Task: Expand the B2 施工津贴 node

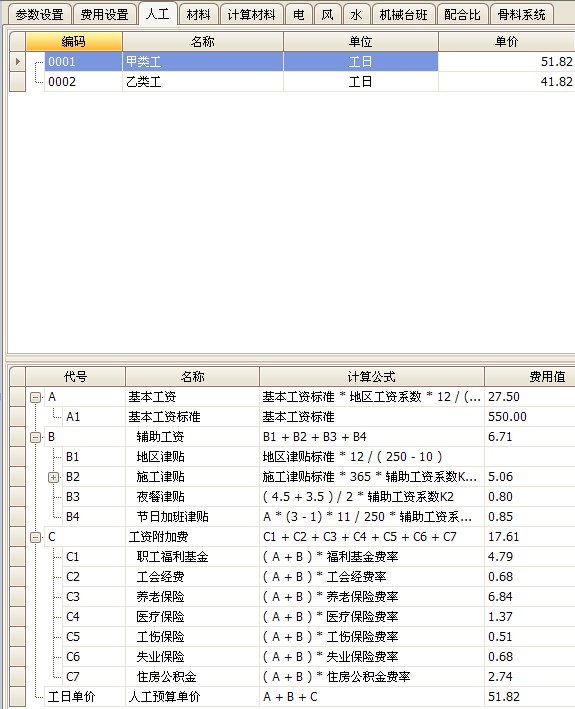Action: pyautogui.click(x=53, y=477)
